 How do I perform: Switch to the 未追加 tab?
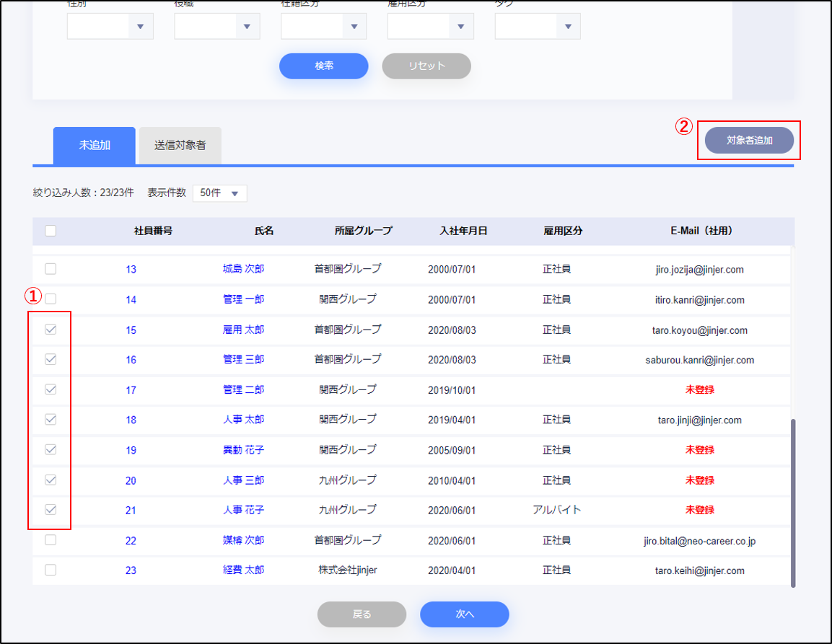click(95, 146)
